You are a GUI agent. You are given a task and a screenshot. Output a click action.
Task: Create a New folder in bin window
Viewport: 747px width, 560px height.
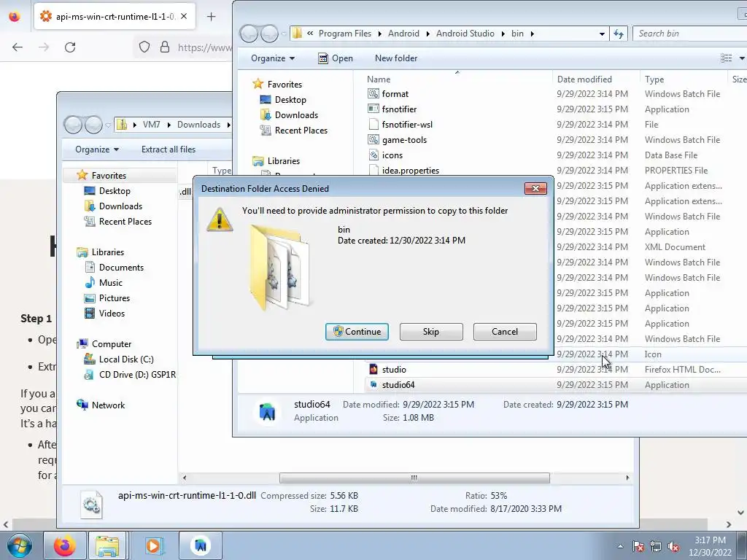click(396, 58)
